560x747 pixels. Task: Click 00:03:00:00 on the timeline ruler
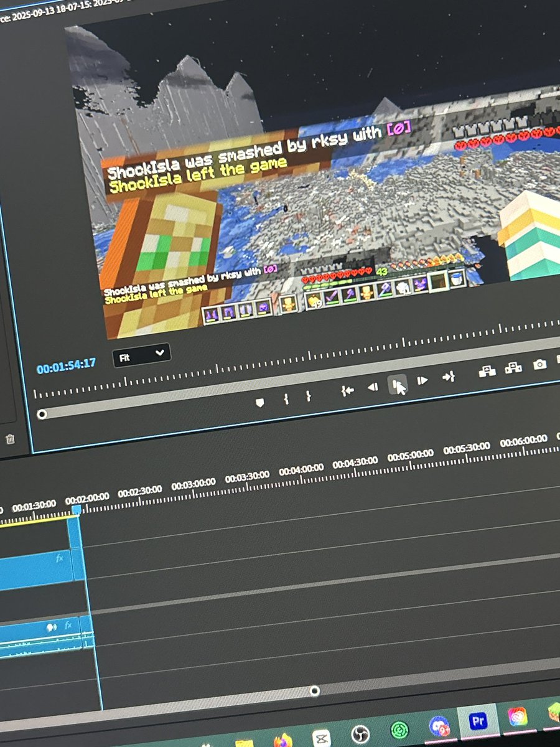(194, 483)
